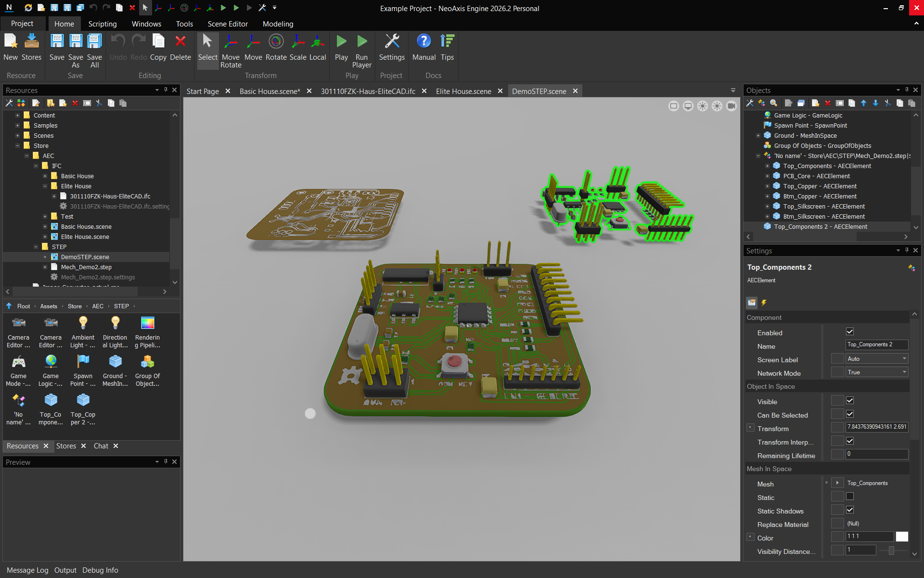Expand the Color property row
The width and height of the screenshot is (924, 578).
(x=750, y=537)
